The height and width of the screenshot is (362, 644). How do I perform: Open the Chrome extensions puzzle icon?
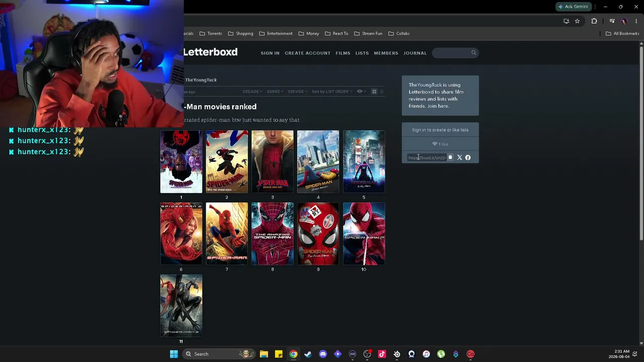(x=594, y=21)
